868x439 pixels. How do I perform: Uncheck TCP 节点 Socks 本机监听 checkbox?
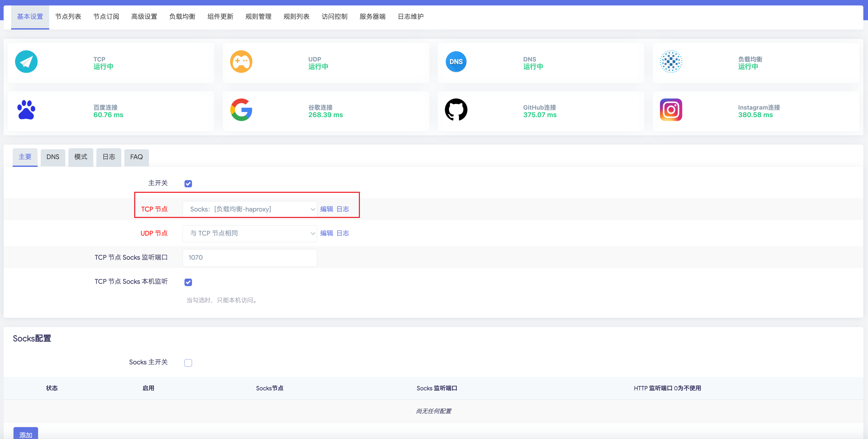point(188,282)
